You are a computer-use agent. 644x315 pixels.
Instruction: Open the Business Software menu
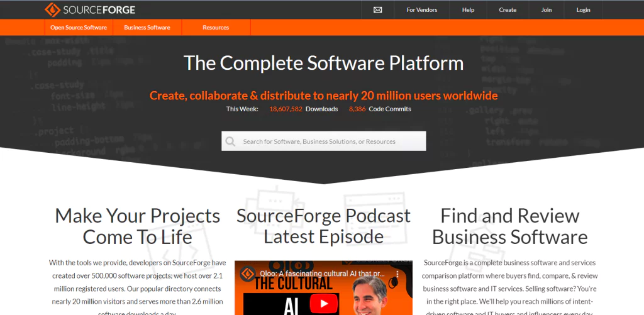click(147, 28)
